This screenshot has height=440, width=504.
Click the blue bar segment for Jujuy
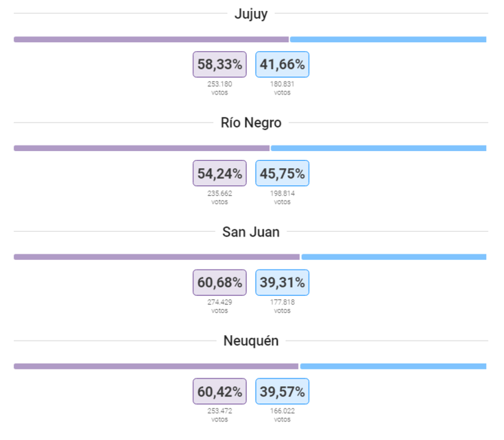pyautogui.click(x=388, y=39)
